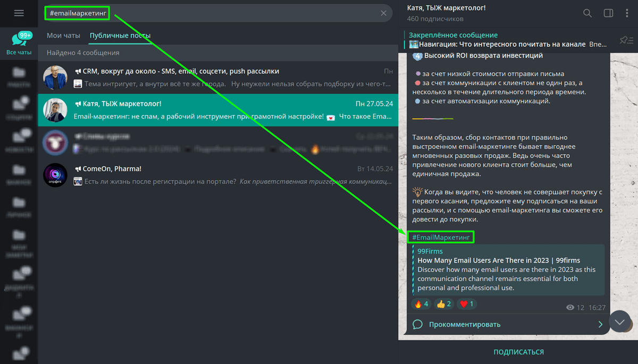Toggle the thumbs-up reaction on the post
The image size is (638, 364).
[444, 304]
